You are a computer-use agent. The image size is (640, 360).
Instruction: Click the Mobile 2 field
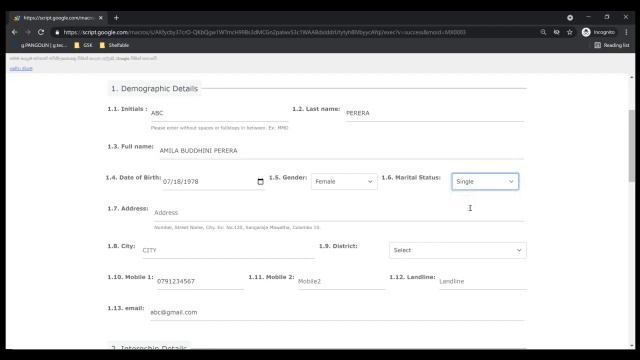(x=341, y=281)
